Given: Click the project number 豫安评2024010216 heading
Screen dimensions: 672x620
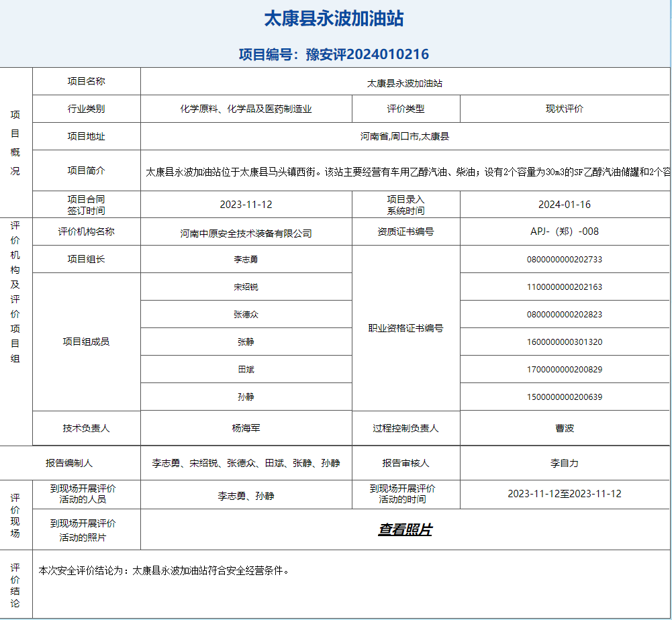Looking at the screenshot, I should (x=334, y=54).
